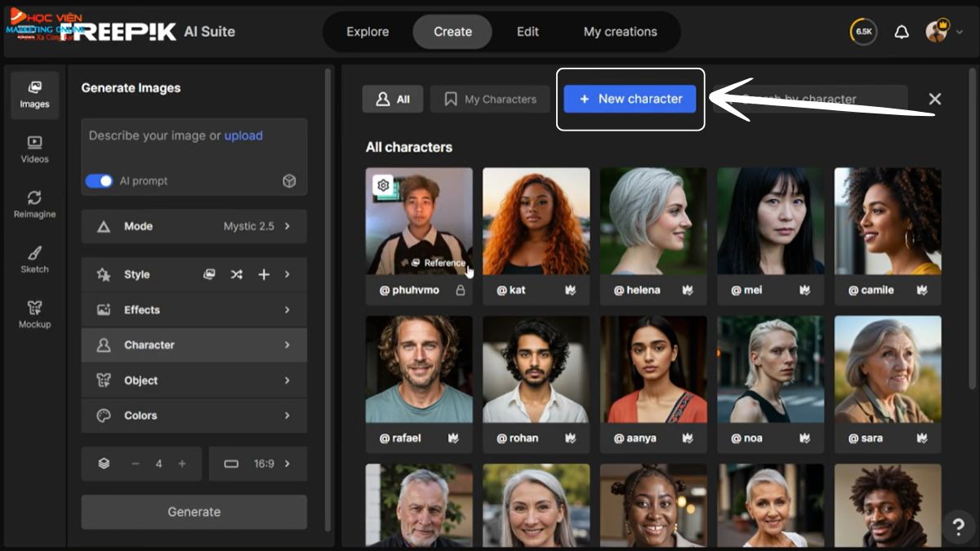Image resolution: width=980 pixels, height=551 pixels.
Task: Click the '@ phuhvmo' character name
Action: (409, 290)
